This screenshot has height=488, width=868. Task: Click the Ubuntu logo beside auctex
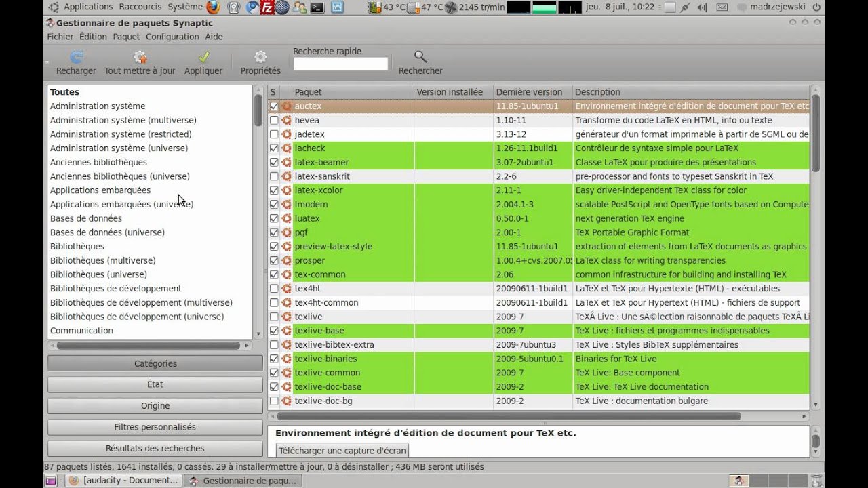pyautogui.click(x=286, y=106)
